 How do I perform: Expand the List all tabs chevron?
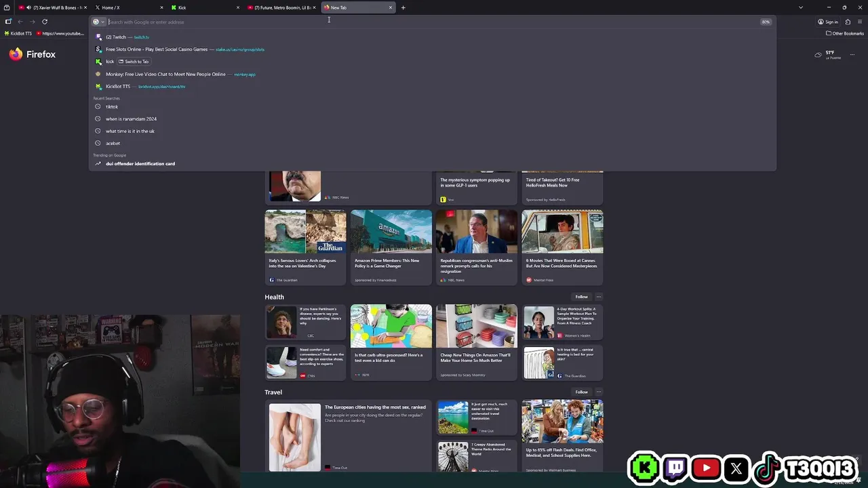[x=801, y=7]
